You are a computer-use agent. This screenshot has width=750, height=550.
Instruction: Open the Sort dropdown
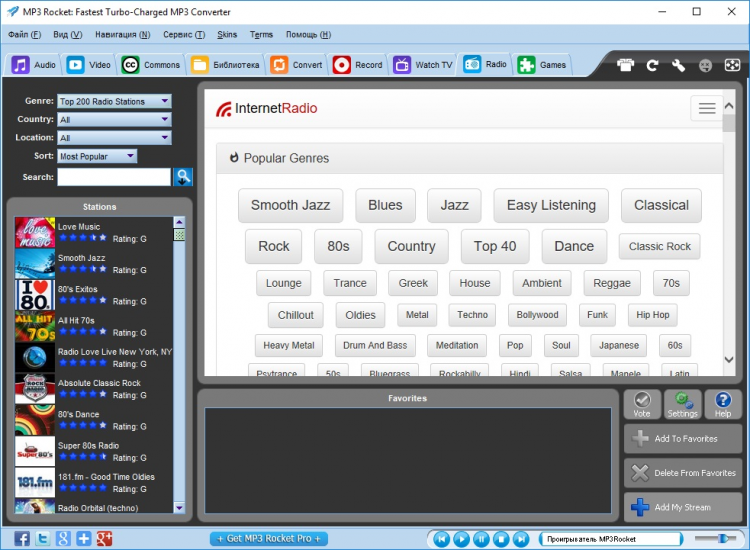(x=97, y=156)
